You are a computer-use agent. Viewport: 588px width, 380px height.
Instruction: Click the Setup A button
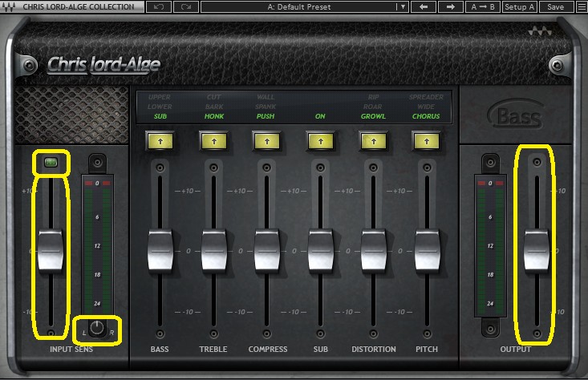click(520, 6)
